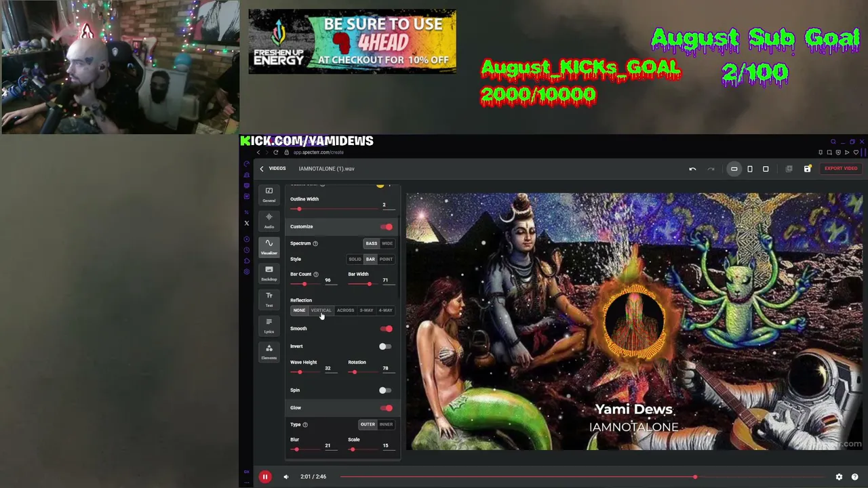Click the VIDEOS back link
Screen dimensions: 868x488
coord(277,169)
